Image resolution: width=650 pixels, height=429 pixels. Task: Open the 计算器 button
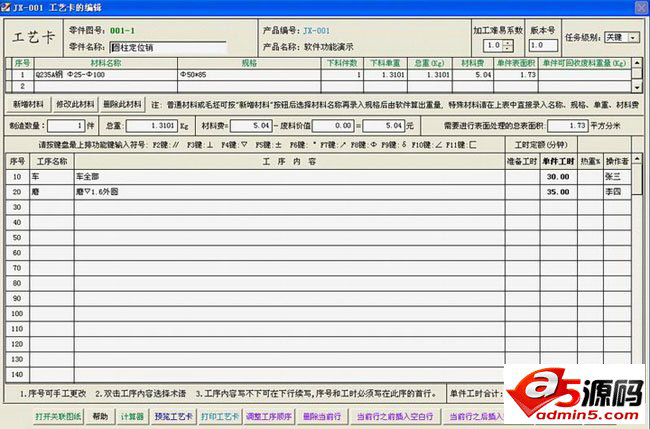(x=132, y=417)
